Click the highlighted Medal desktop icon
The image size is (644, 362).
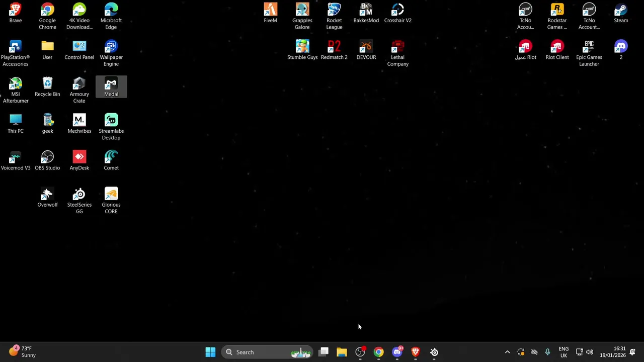[111, 87]
